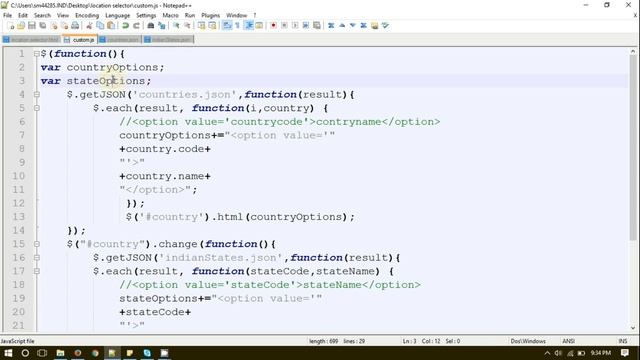The width and height of the screenshot is (640, 360).
Task: Zoom out with the magnifier minus icon
Action: pyautogui.click(x=187, y=26)
